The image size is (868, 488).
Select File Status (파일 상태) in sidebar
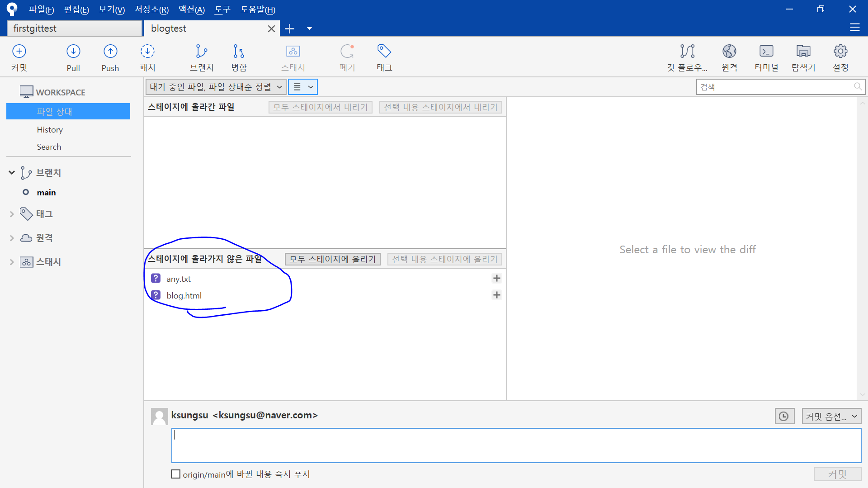pos(68,111)
